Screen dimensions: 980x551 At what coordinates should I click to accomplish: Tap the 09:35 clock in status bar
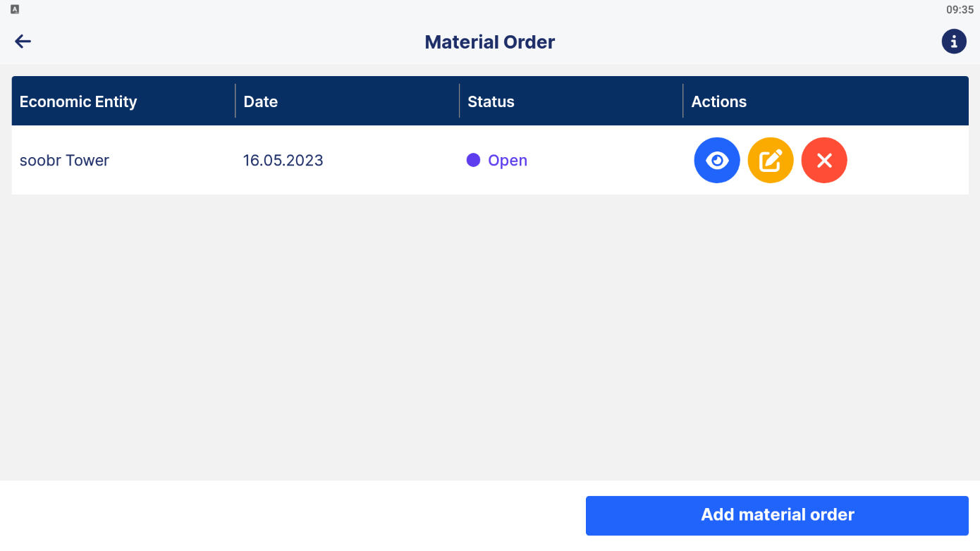960,10
